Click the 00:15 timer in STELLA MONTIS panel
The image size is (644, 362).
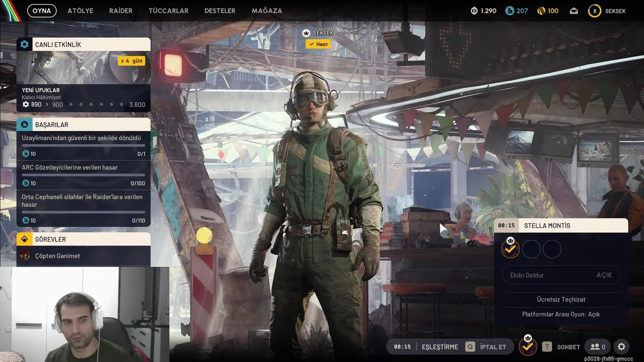pos(507,225)
